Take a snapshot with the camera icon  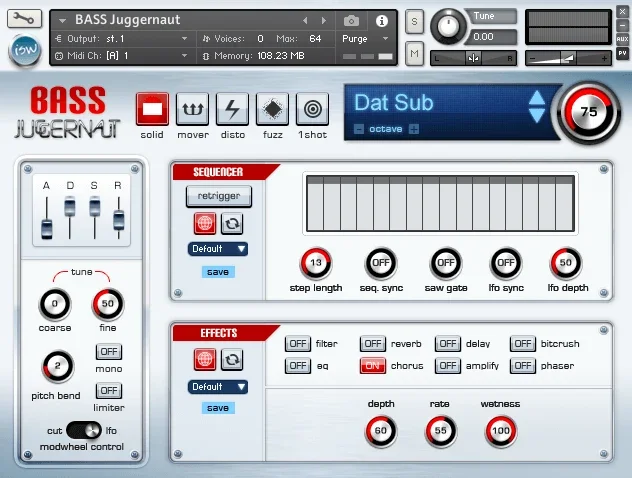pos(351,21)
